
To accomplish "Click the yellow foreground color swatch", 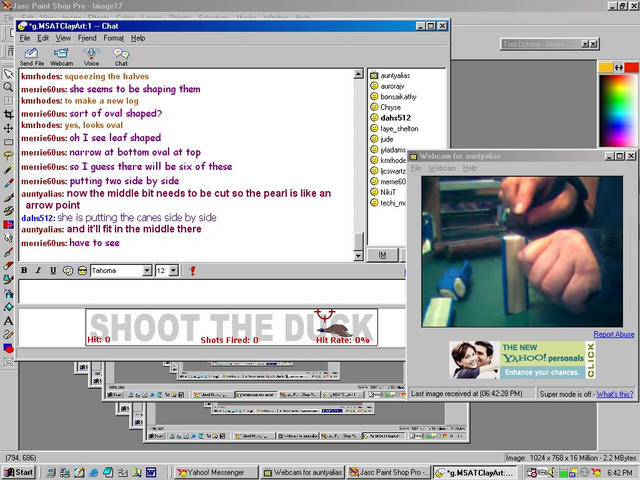I will (x=605, y=67).
